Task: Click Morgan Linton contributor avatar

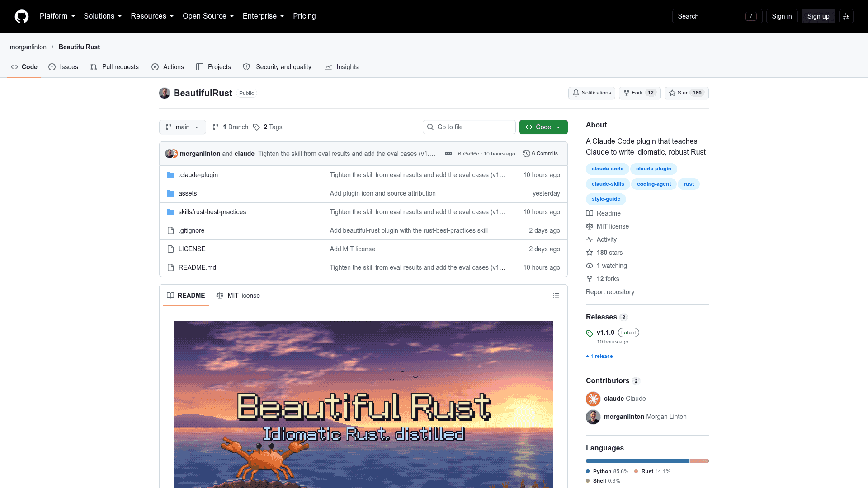Action: click(x=593, y=417)
